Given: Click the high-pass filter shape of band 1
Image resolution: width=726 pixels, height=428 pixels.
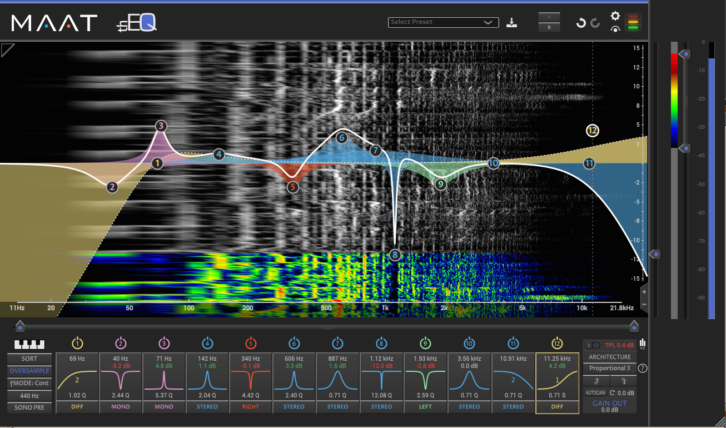Looking at the screenshot, I should (x=77, y=380).
